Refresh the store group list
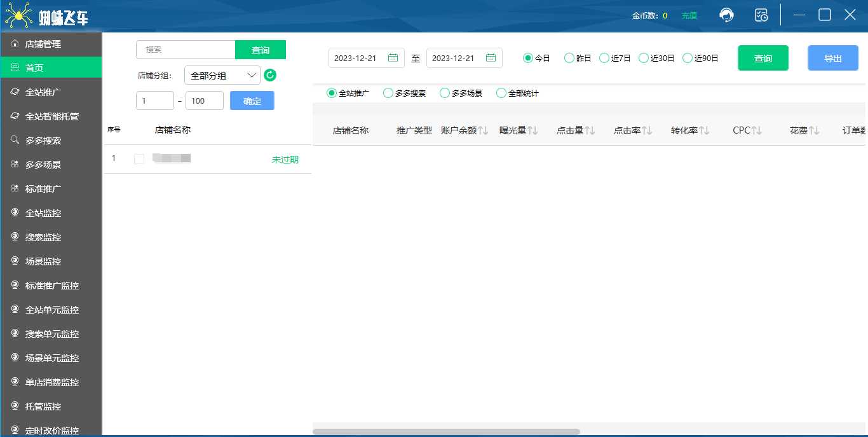 [270, 75]
